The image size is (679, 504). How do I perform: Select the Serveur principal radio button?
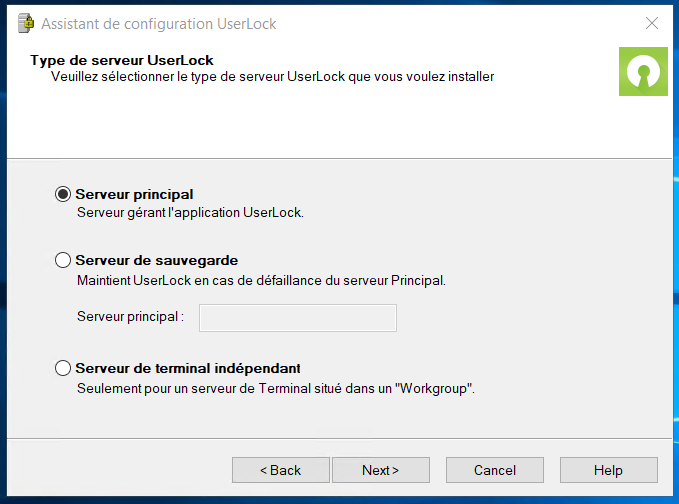[63, 194]
